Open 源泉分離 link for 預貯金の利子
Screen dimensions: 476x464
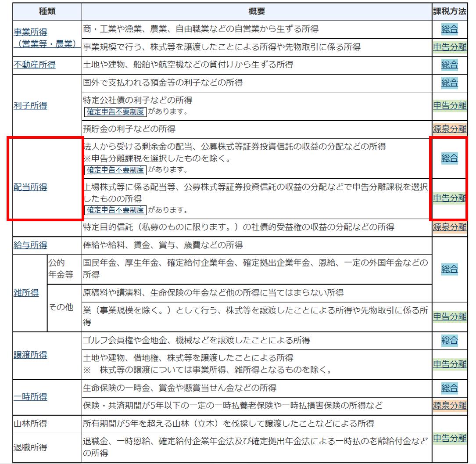point(451,129)
